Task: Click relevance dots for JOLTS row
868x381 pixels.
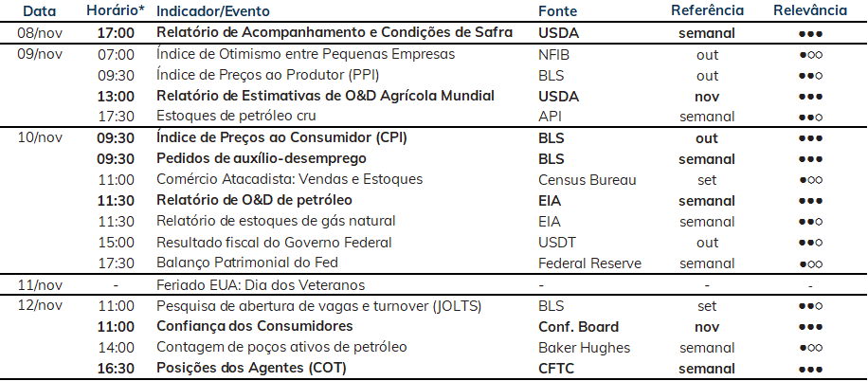Action: tap(810, 306)
